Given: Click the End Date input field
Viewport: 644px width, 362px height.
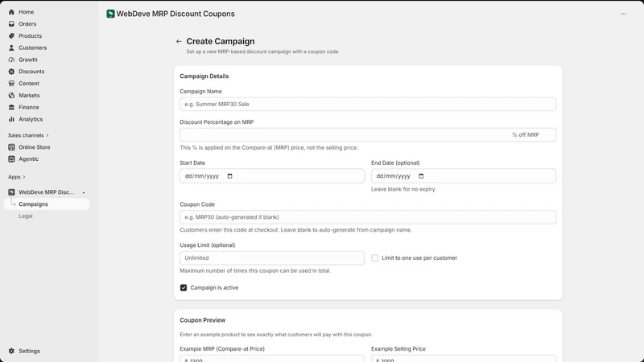Looking at the screenshot, I should point(464,176).
